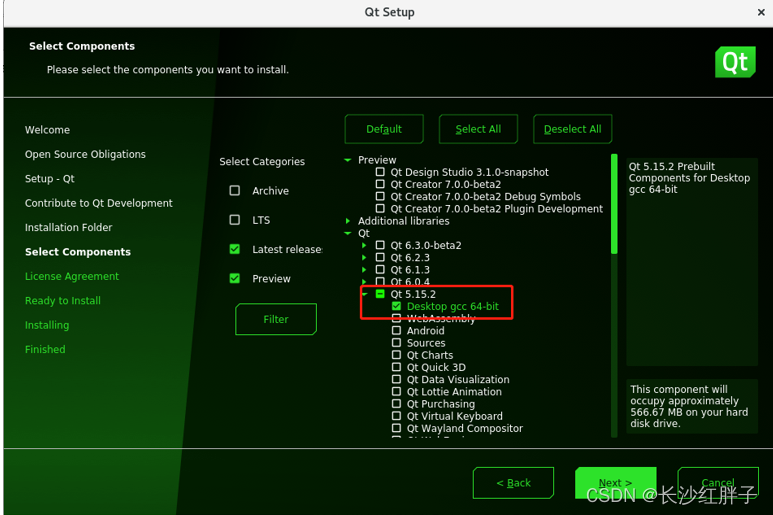Select the Setup - Qt step

49,178
